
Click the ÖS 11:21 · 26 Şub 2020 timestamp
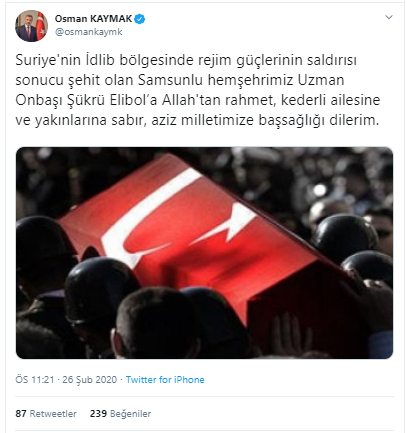click(66, 380)
